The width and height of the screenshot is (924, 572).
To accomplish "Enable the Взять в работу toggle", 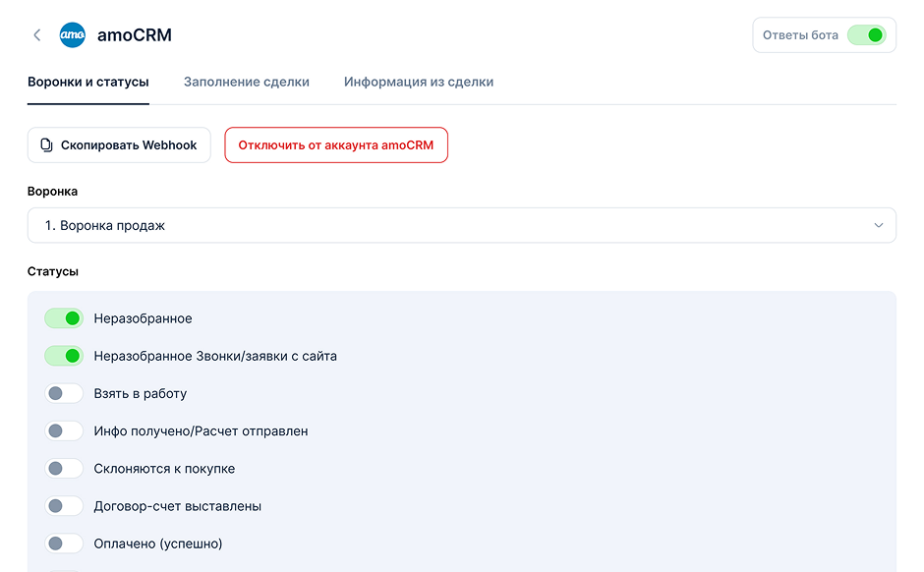I will click(x=64, y=393).
